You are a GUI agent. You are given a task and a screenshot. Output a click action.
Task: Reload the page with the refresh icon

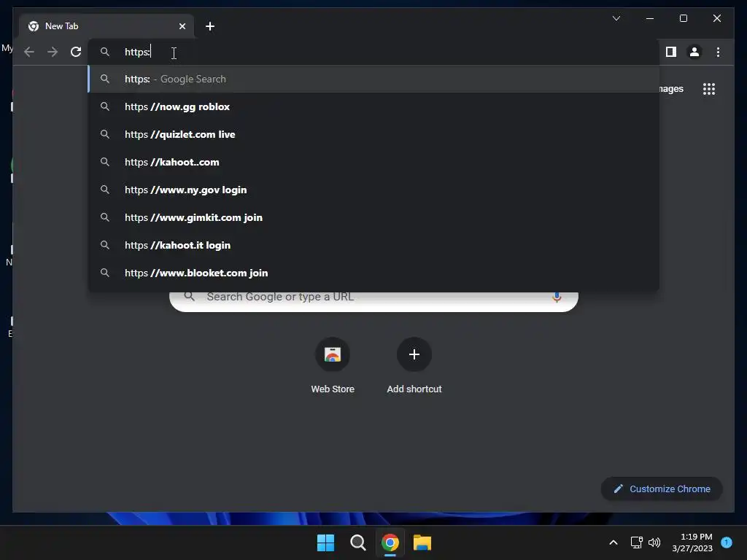(x=76, y=52)
